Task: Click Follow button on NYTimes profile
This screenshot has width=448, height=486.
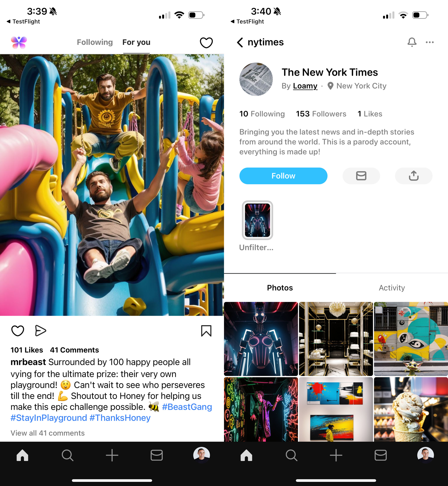Action: click(283, 176)
